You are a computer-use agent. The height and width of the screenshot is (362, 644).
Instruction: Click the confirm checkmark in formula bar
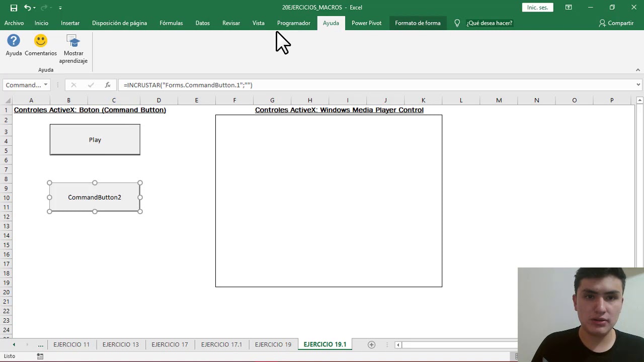tap(91, 85)
